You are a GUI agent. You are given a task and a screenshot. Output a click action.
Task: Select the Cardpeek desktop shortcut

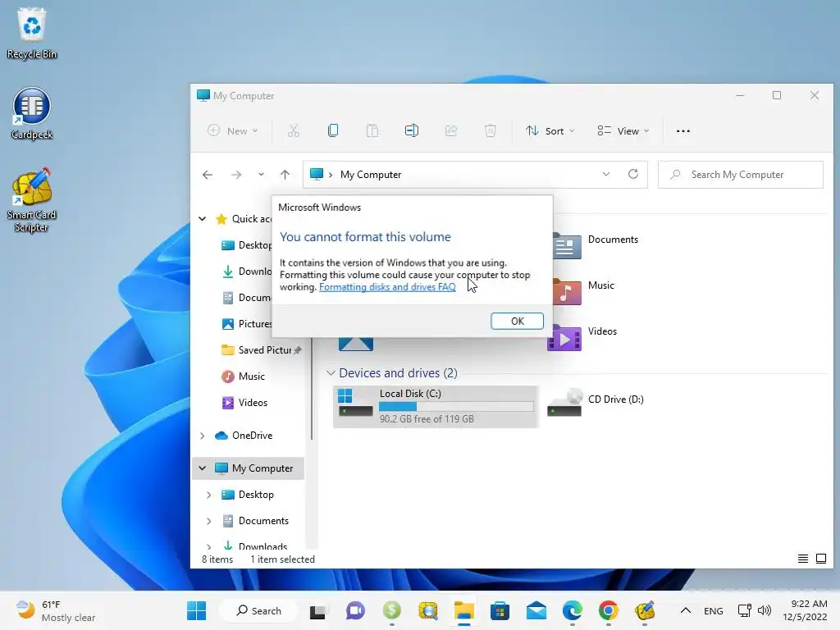coord(32,113)
